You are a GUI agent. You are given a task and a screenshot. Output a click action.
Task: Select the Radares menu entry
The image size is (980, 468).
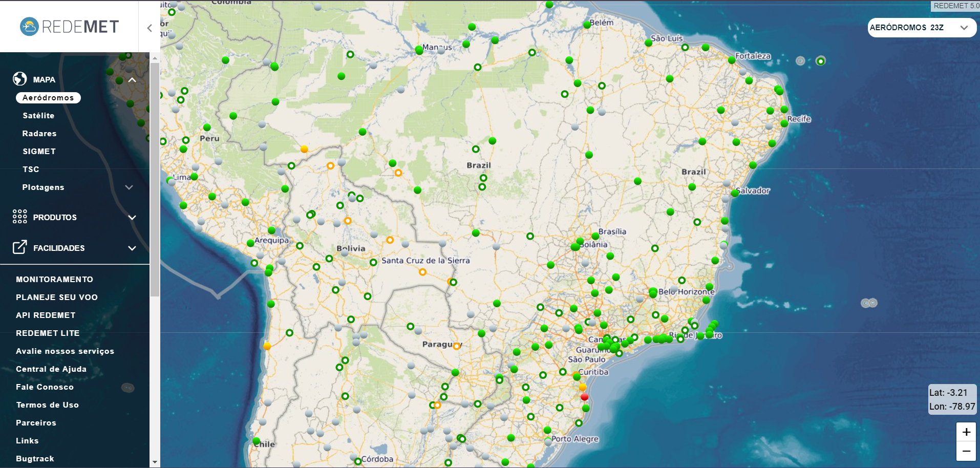point(39,133)
